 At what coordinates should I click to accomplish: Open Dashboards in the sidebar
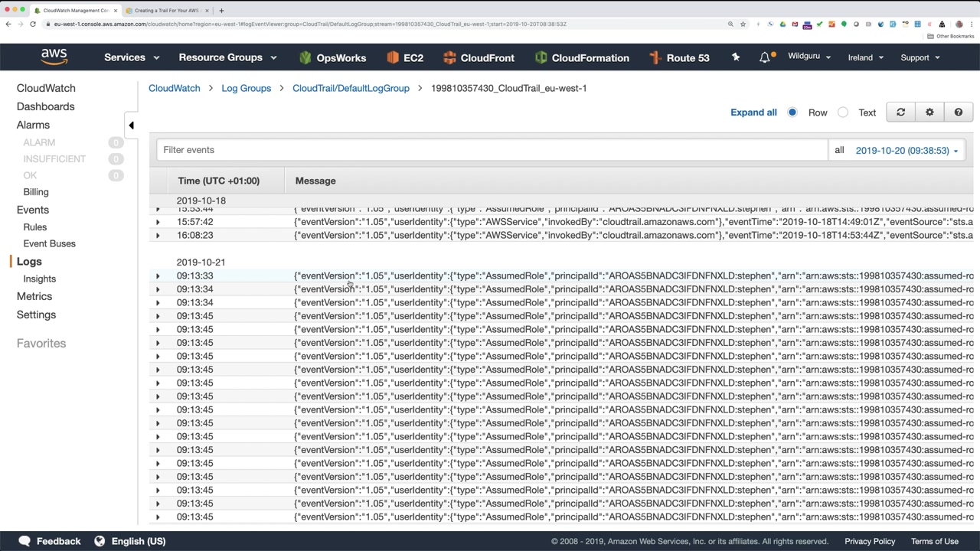45,106
